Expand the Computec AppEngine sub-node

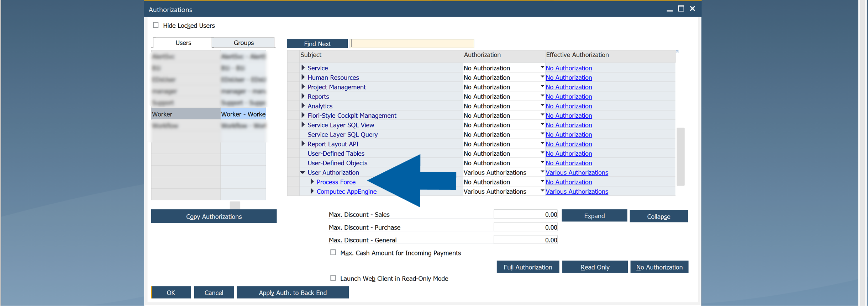pyautogui.click(x=312, y=191)
